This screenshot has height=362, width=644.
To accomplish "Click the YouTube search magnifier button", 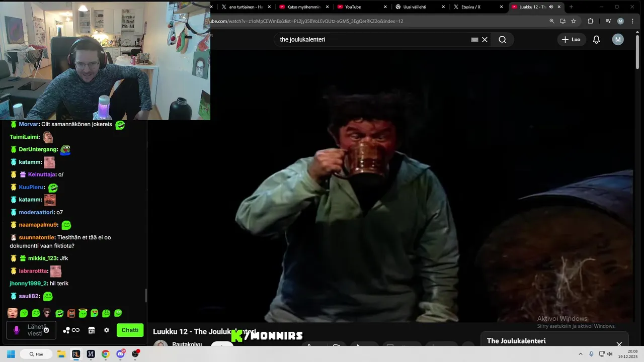I will pyautogui.click(x=502, y=40).
